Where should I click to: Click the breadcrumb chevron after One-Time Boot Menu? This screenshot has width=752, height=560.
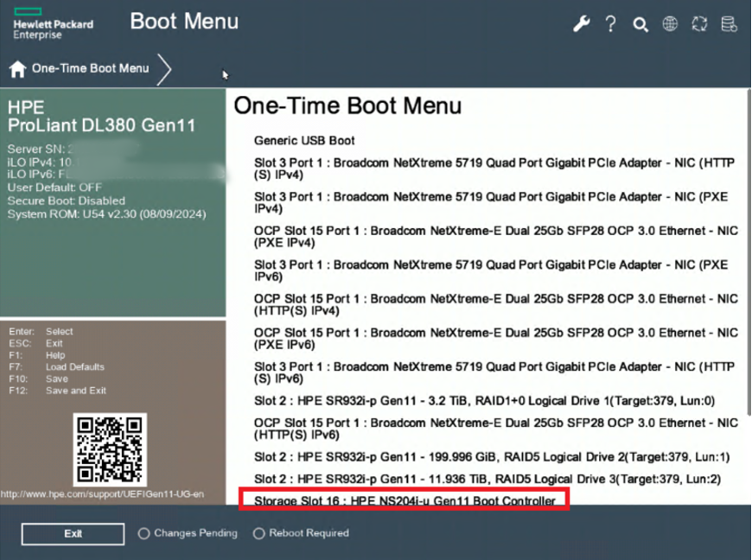click(x=164, y=69)
